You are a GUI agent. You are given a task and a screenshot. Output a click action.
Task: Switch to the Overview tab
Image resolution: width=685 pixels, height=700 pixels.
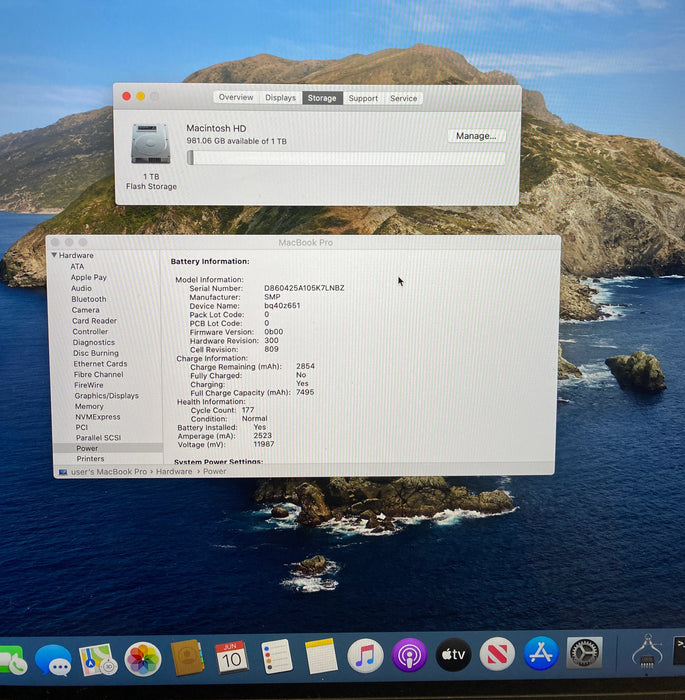(x=236, y=97)
